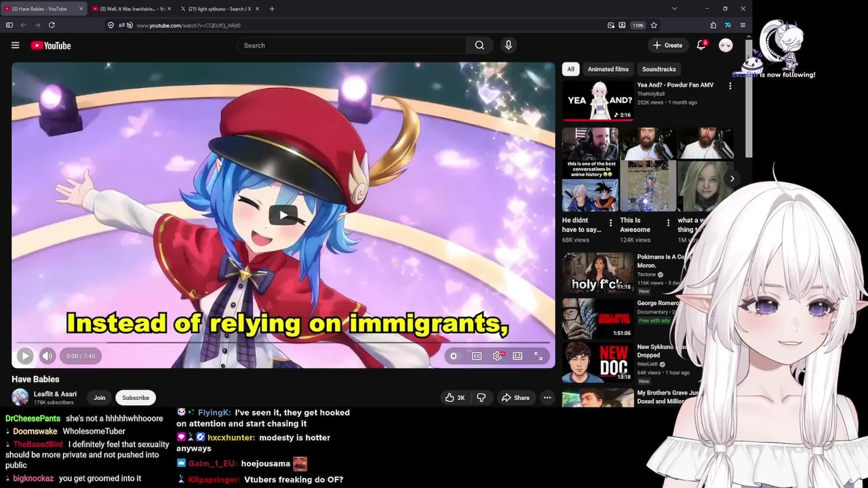The width and height of the screenshot is (868, 488).
Task: Open the account avatar menu
Action: point(726,45)
